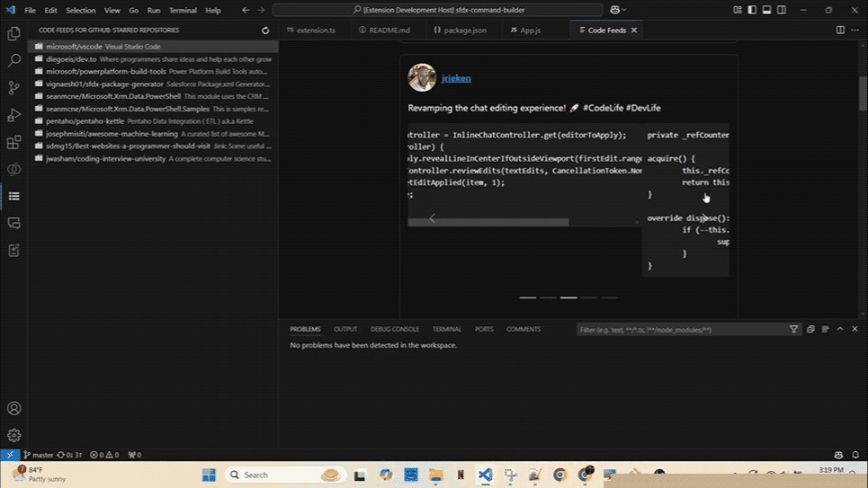The height and width of the screenshot is (488, 868).
Task: Open Copilot status icon in status bar
Action: (x=838, y=455)
